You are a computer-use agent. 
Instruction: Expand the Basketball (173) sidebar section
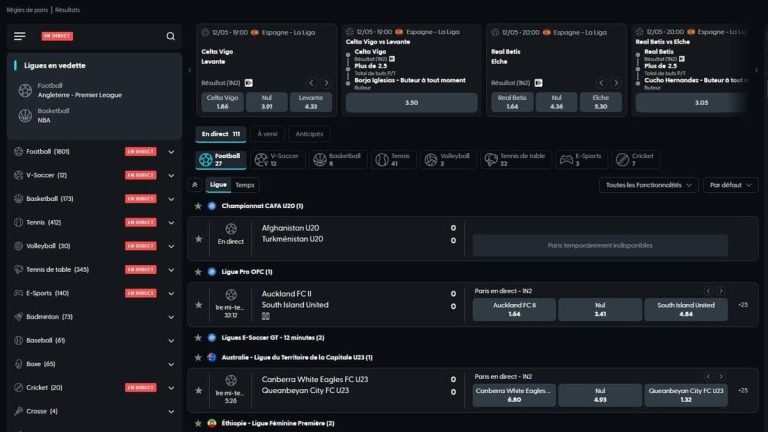click(x=171, y=199)
